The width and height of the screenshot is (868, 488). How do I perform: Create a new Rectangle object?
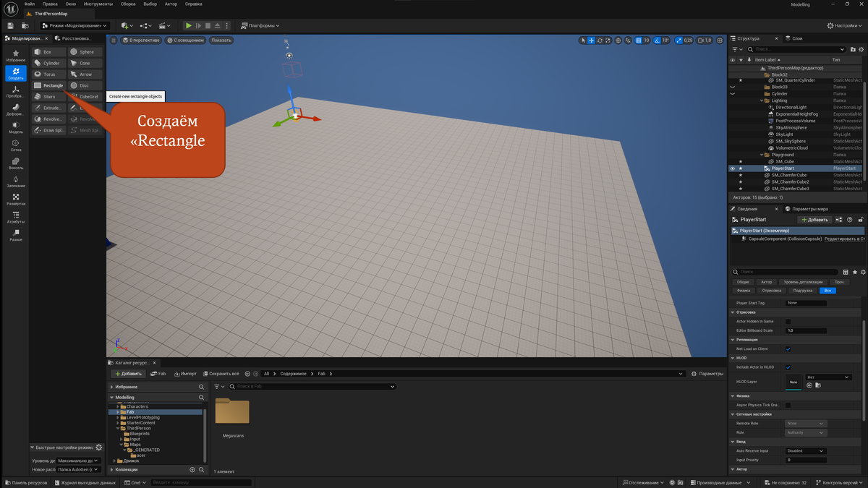point(48,85)
